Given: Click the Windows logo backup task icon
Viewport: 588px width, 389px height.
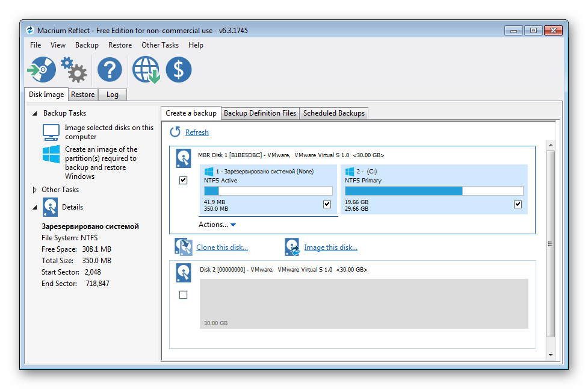Looking at the screenshot, I should coord(51,154).
